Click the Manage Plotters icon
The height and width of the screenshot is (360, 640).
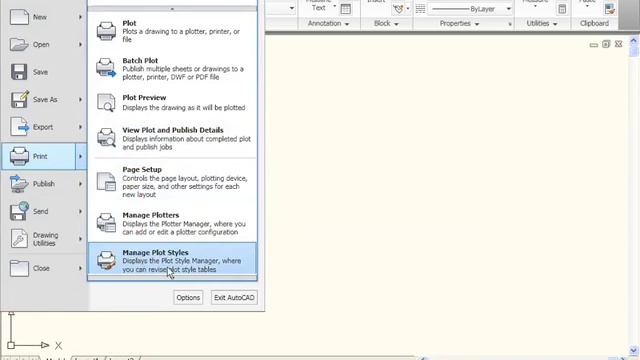[106, 223]
